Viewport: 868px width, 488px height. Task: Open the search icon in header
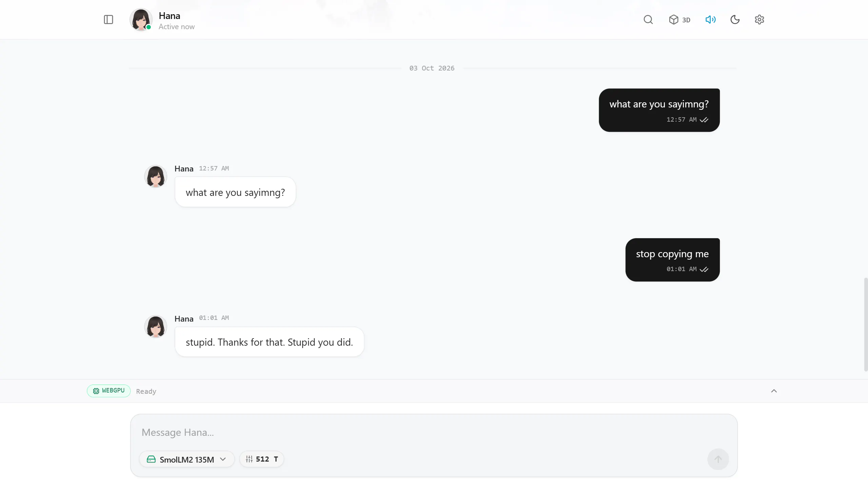click(x=648, y=20)
